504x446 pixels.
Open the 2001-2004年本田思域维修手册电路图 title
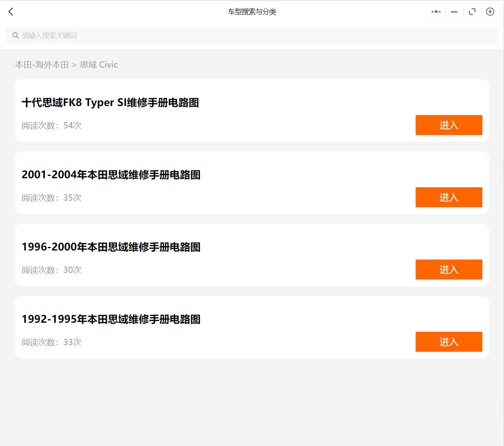(111, 175)
